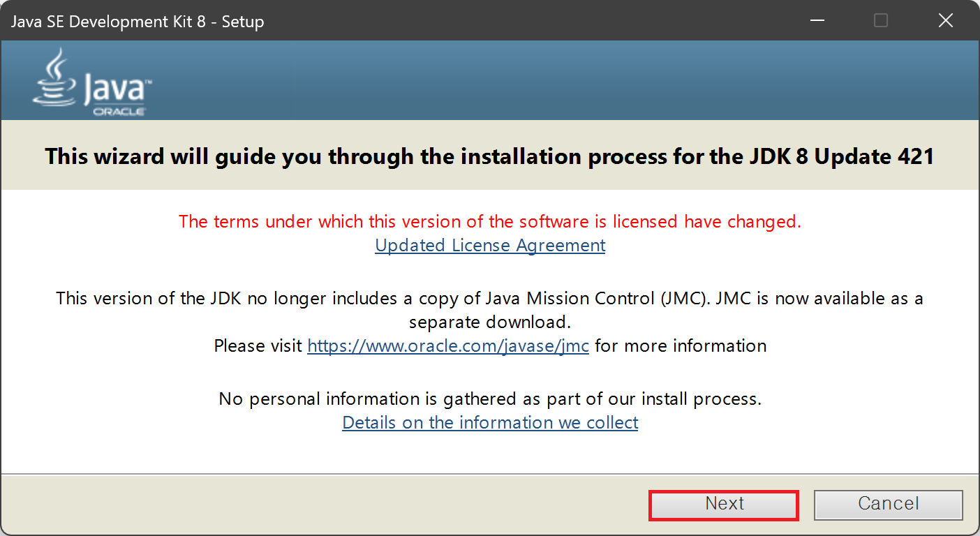Image resolution: width=980 pixels, height=536 pixels.
Task: Click the Please visit text before the link
Action: [x=258, y=345]
